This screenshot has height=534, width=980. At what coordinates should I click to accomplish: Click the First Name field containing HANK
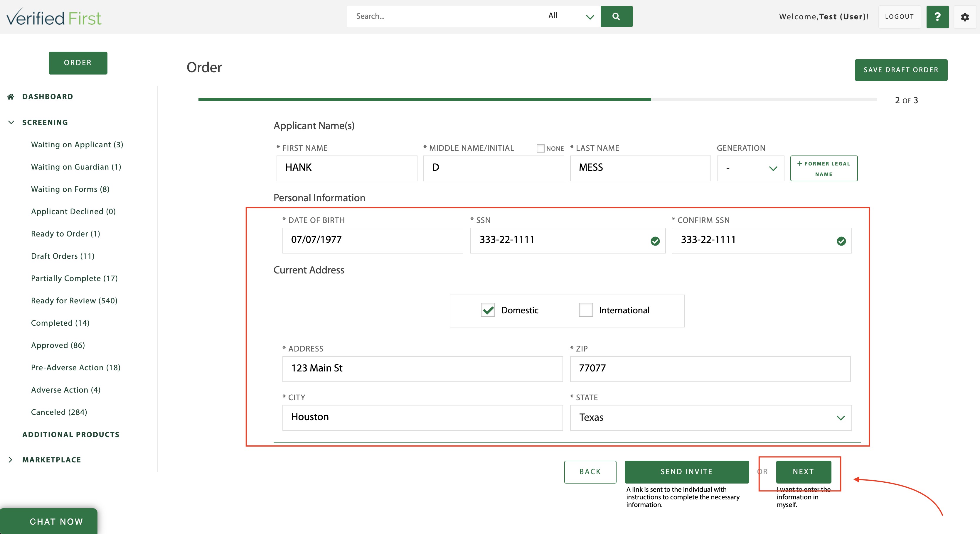(x=347, y=168)
